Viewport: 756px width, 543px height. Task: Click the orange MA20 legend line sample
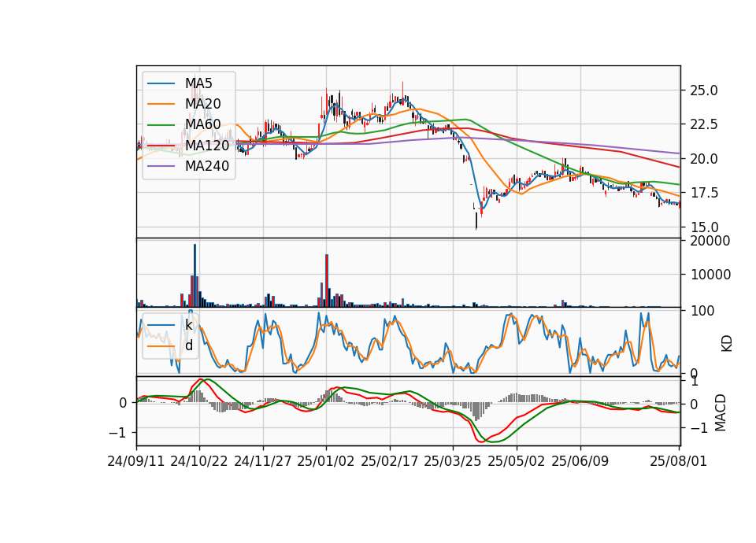coord(161,104)
